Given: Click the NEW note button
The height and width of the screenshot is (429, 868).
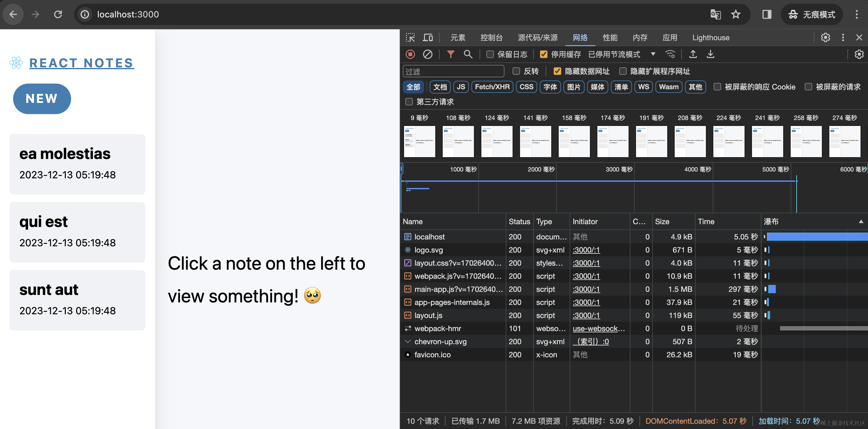Looking at the screenshot, I should click(42, 99).
